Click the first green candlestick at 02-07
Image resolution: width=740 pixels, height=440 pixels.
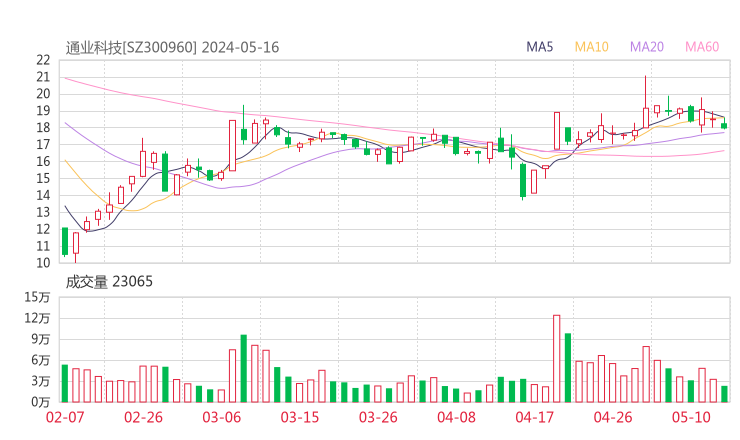click(x=65, y=241)
